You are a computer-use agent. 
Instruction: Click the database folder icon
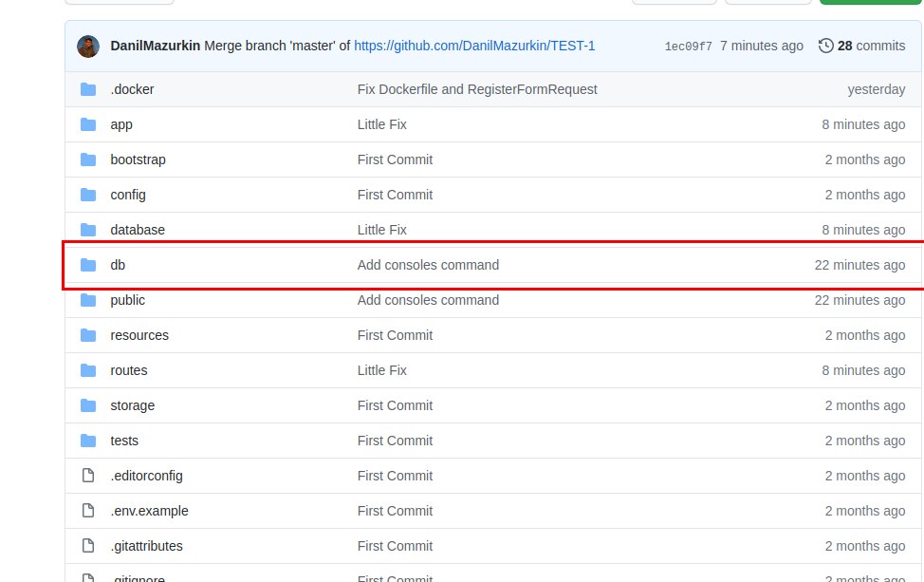tap(88, 230)
